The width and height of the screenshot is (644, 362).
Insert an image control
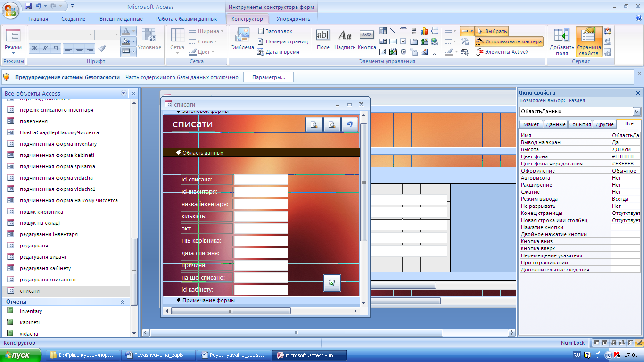pyautogui.click(x=424, y=52)
